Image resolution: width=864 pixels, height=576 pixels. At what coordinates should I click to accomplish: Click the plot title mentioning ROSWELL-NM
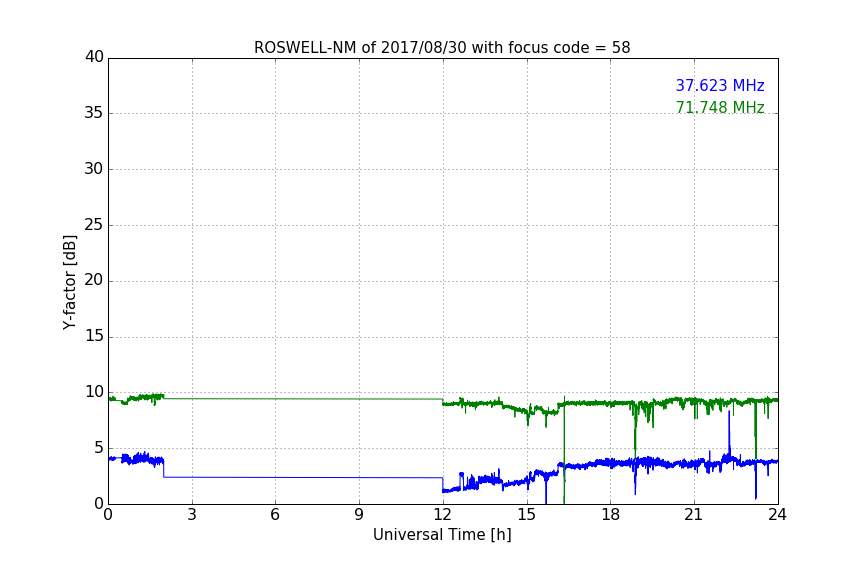point(442,48)
